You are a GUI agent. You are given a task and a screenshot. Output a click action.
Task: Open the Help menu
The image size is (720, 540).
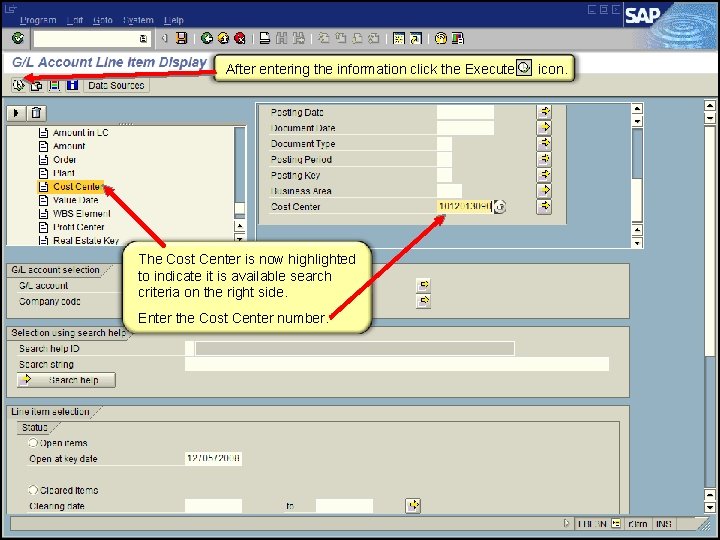pyautogui.click(x=174, y=20)
